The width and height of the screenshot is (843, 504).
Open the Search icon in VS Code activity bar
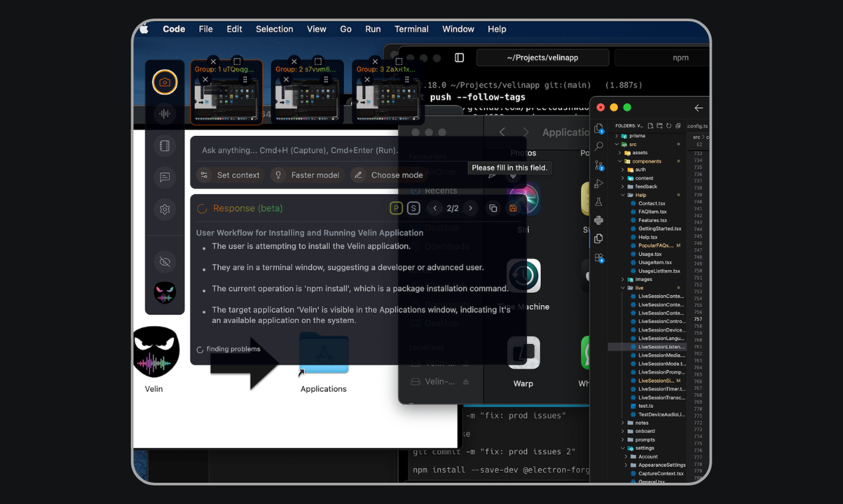point(599,147)
